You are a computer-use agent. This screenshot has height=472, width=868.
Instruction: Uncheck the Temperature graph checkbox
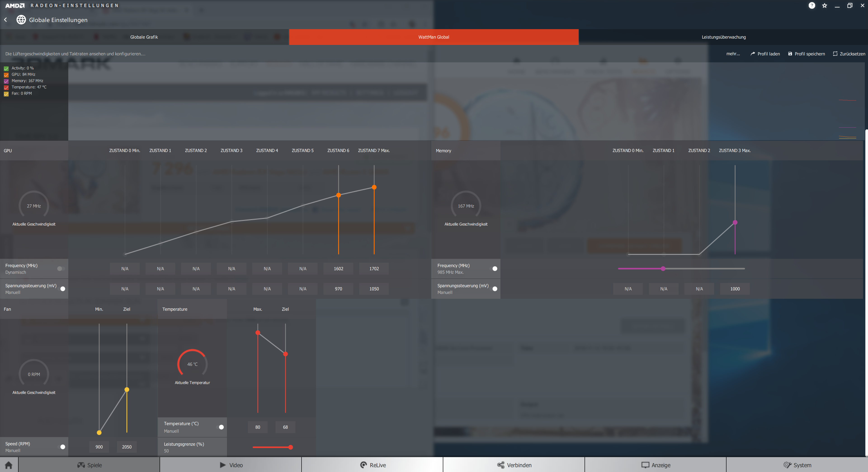(x=6, y=88)
